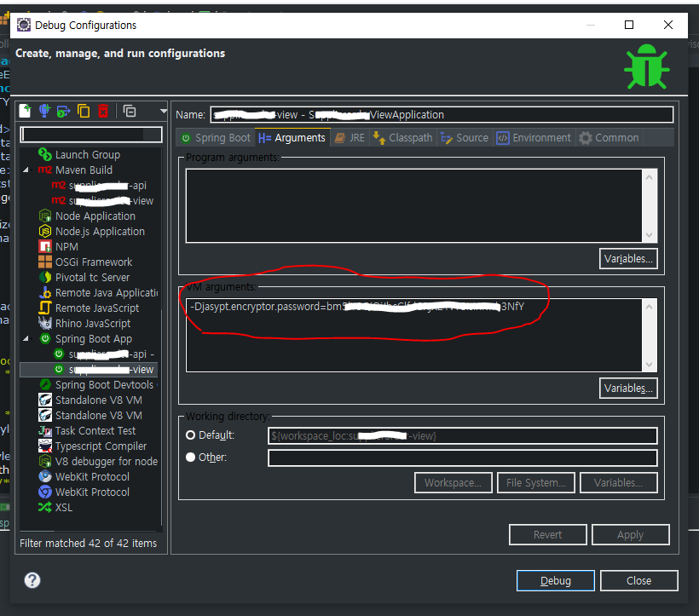The width and height of the screenshot is (699, 616).
Task: Click inside Program arguments text area
Action: [414, 205]
